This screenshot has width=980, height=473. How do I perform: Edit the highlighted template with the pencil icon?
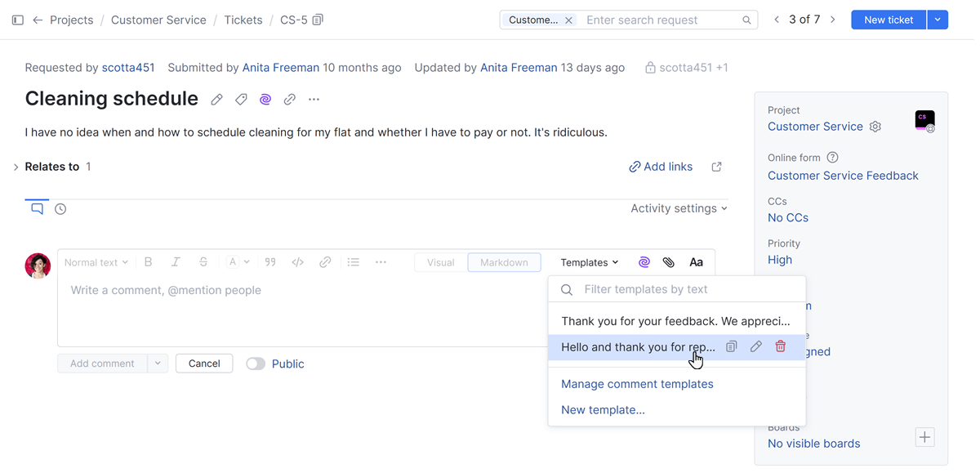point(755,346)
